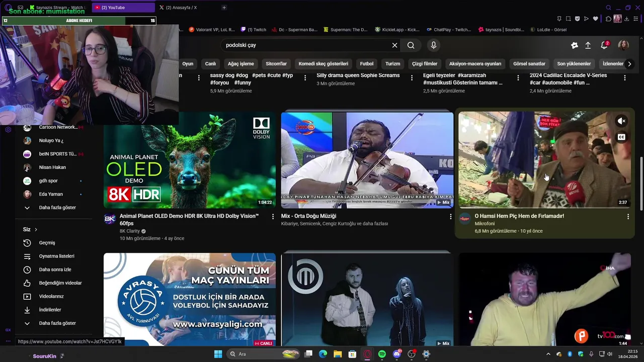Click the YouTube upload arrow icon
This screenshot has height=362, width=644.
coord(588,45)
